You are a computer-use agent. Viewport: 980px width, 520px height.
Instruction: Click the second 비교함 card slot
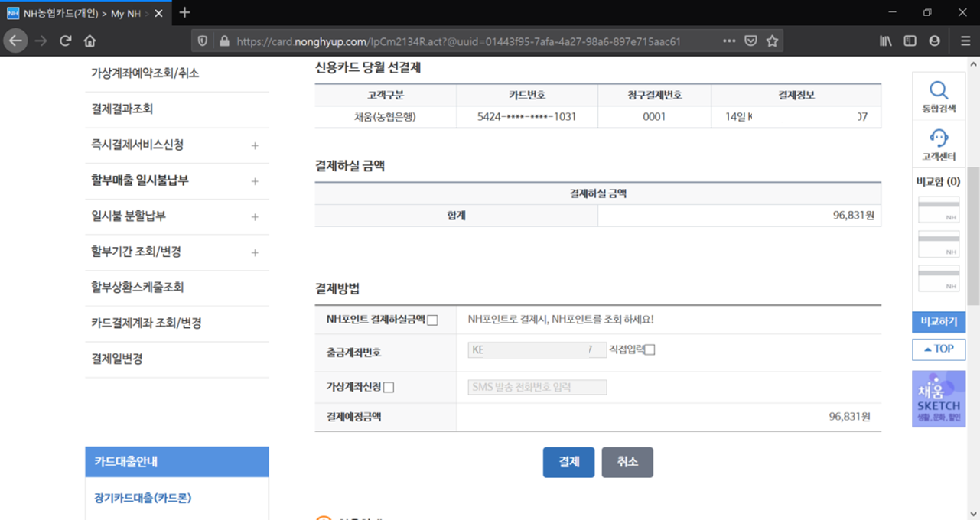pos(939,244)
